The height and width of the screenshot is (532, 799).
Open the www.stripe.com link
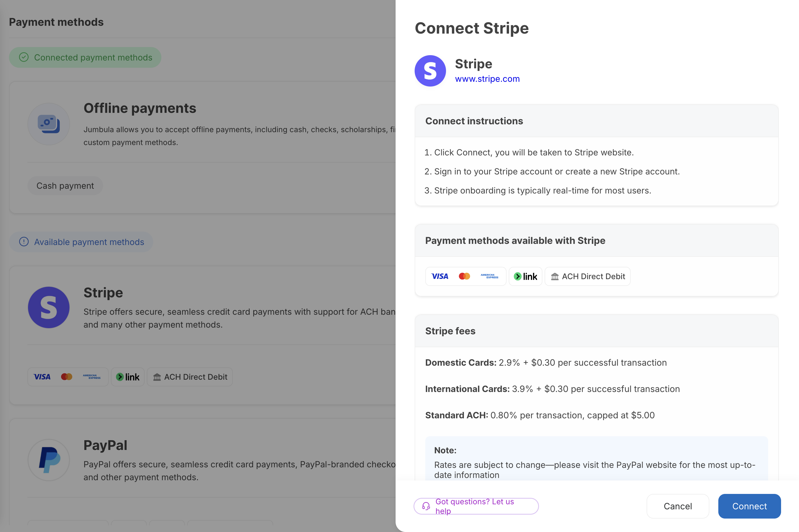pyautogui.click(x=487, y=79)
